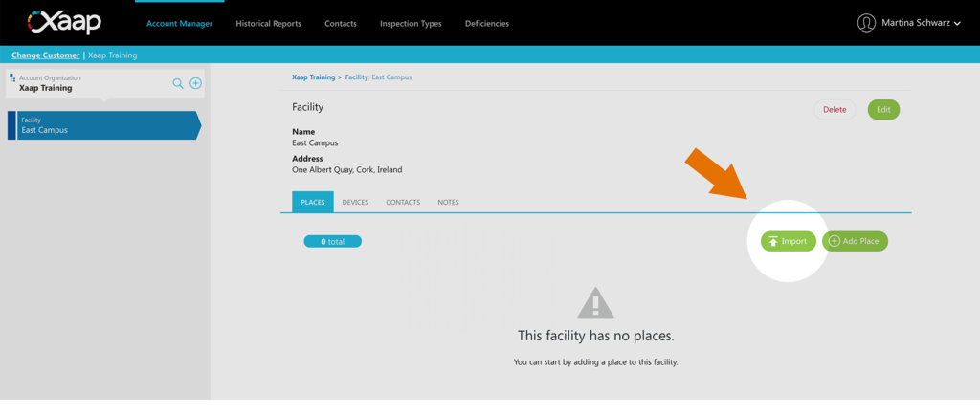The image size is (980, 416).
Task: Click the Account Organization hierarchy icon
Action: point(12,78)
